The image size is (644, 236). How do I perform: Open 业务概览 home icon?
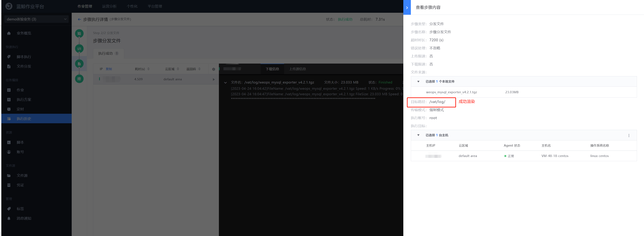coord(9,33)
